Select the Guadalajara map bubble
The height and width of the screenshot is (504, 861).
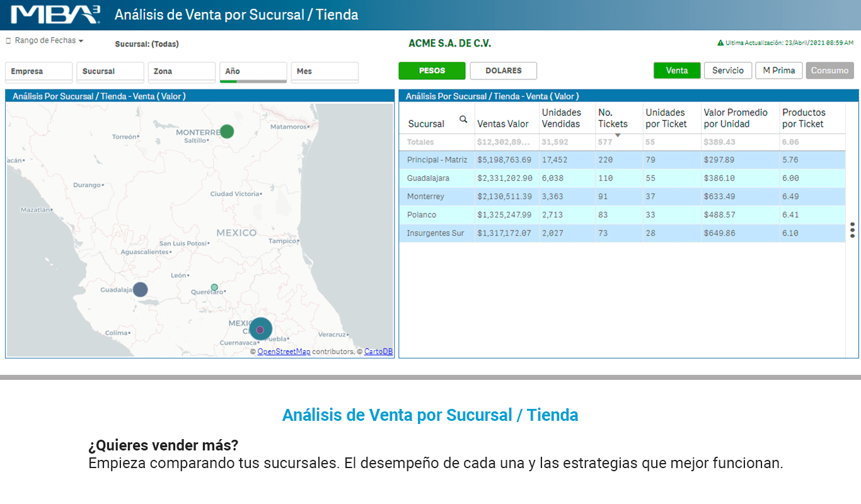[x=140, y=290]
